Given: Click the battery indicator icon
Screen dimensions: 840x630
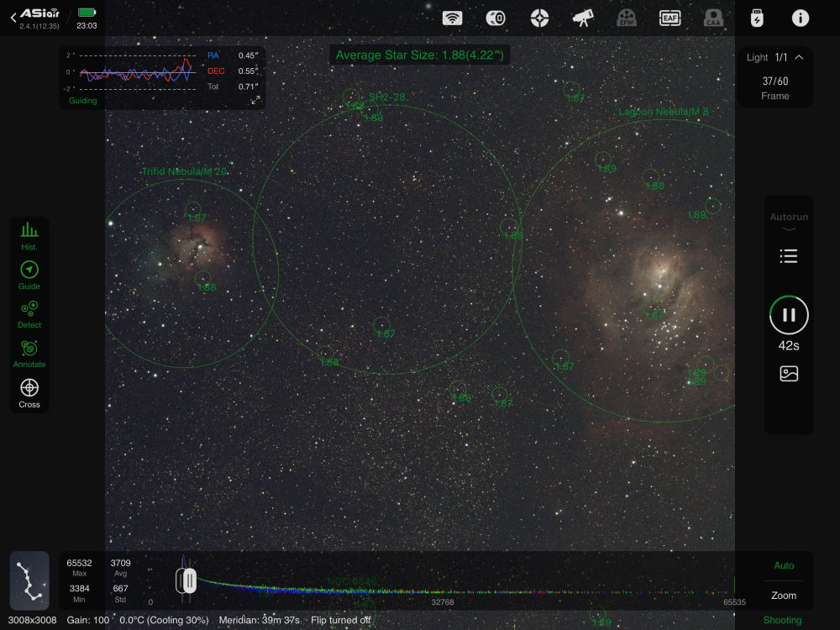Looking at the screenshot, I should tap(87, 13).
